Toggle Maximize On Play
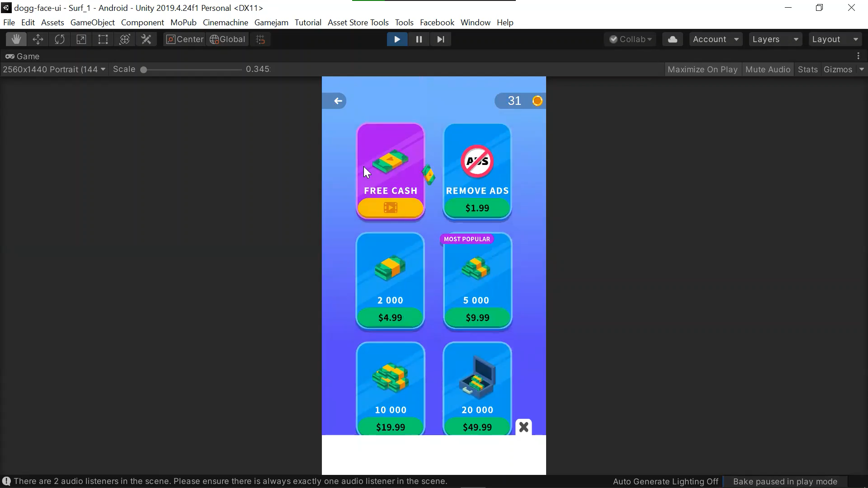 pyautogui.click(x=702, y=70)
